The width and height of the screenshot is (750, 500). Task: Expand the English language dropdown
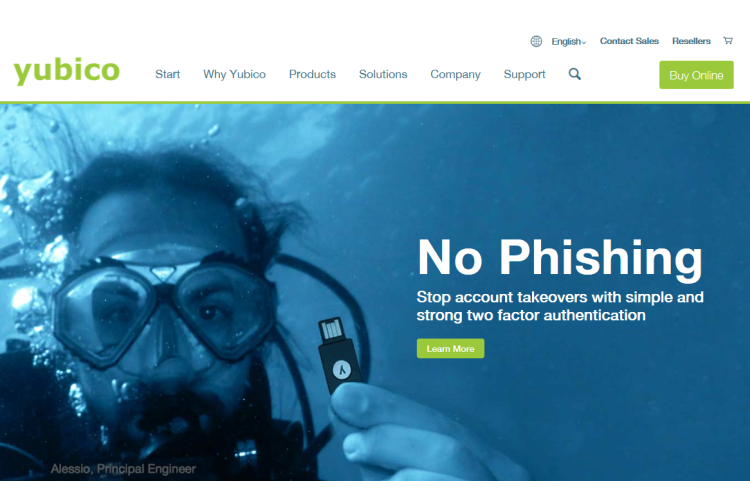pyautogui.click(x=568, y=42)
